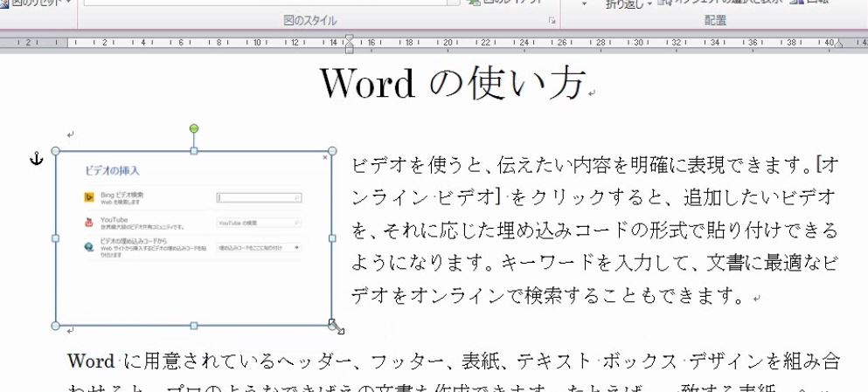868x392 pixels.
Task: Click the left-middle sizing handle
Action: point(55,238)
